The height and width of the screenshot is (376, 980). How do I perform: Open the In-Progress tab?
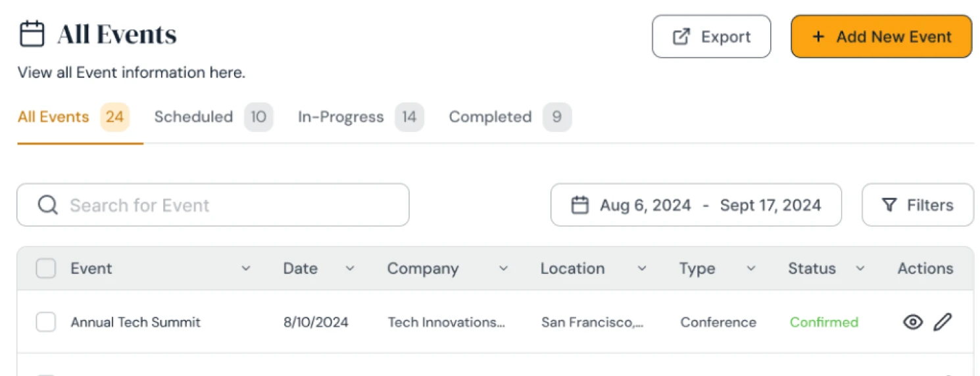click(x=341, y=117)
